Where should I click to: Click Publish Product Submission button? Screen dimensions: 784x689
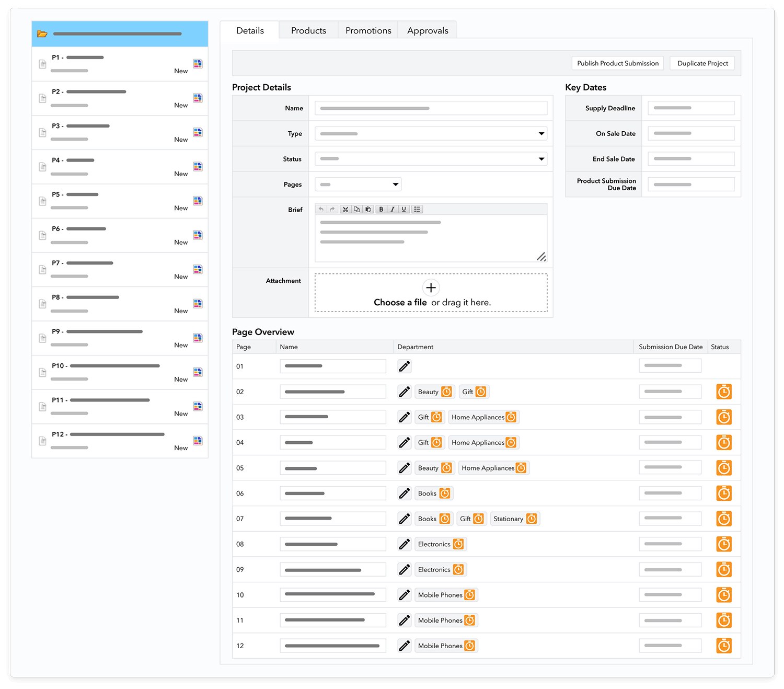tap(617, 63)
